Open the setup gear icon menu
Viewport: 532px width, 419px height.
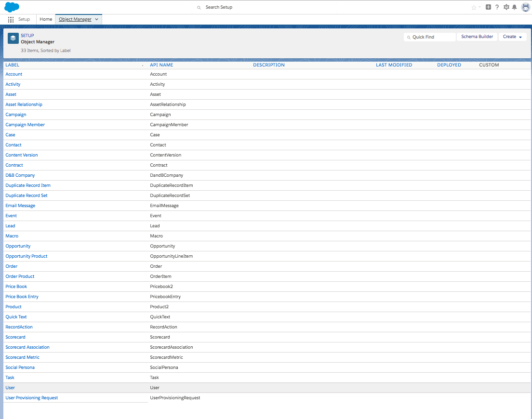tap(506, 7)
